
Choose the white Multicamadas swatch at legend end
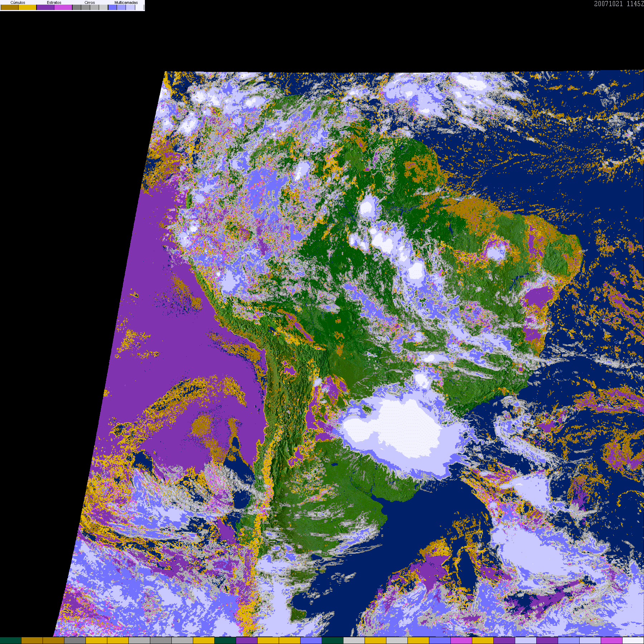click(140, 8)
